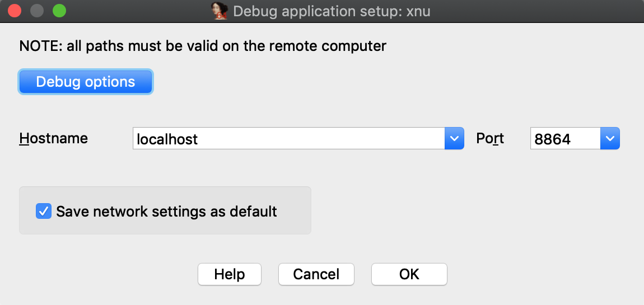Click the 'Save network settings as default' label text

point(166,212)
